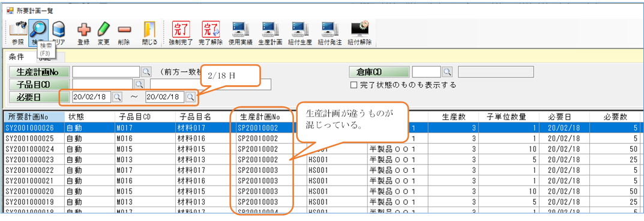The width and height of the screenshot is (644, 221).
Task: Click 材料015 in row SY2001000024
Action: point(191,149)
